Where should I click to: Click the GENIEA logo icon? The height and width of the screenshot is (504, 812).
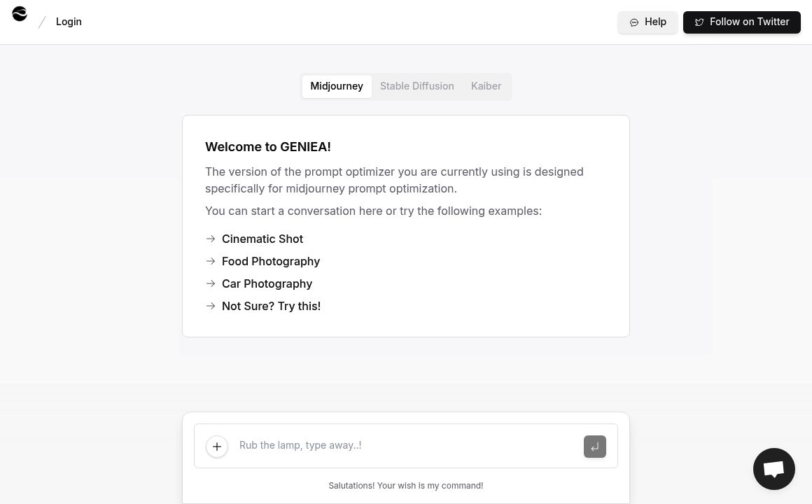(x=20, y=14)
